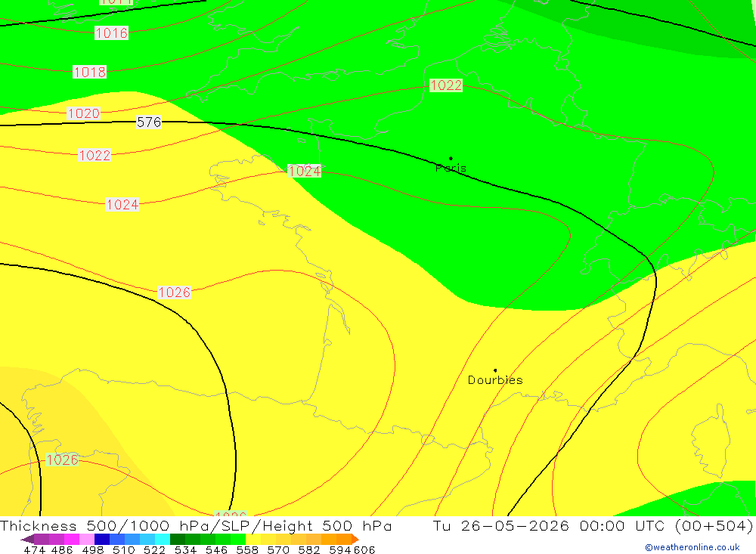The width and height of the screenshot is (756, 554).
Task: Click the 1026 label west of the French coast
Action: pos(174,292)
